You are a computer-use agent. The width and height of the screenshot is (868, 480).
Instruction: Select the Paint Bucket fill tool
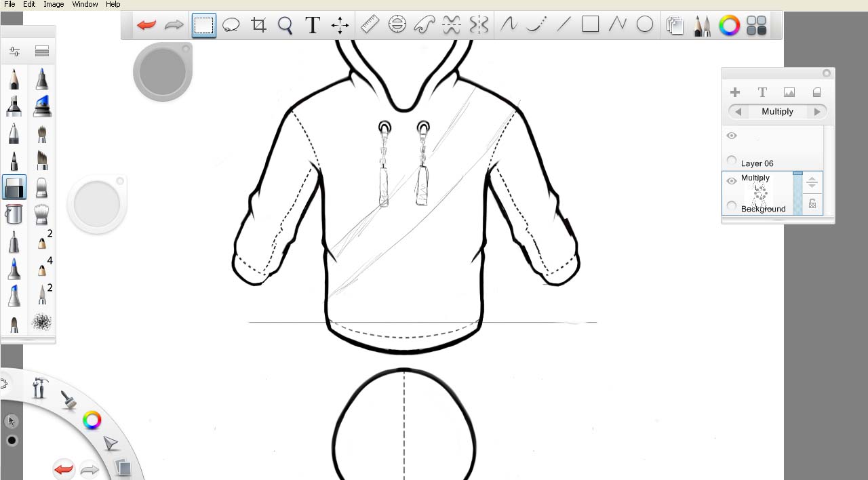[14, 214]
